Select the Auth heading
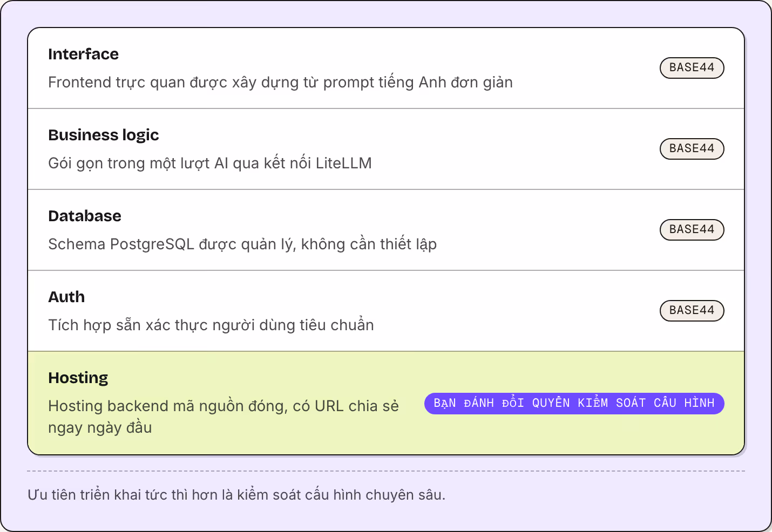 66,297
